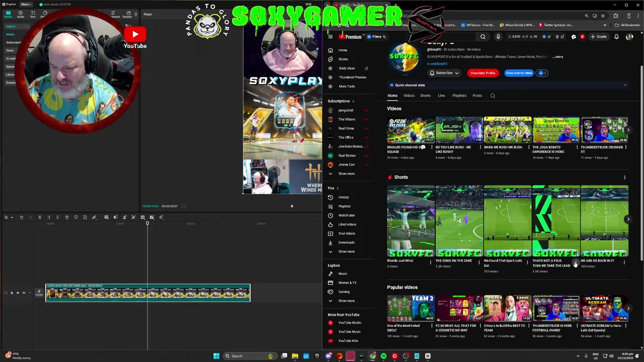Click the channel search magnifier icon
The height and width of the screenshot is (362, 644).
493,96
